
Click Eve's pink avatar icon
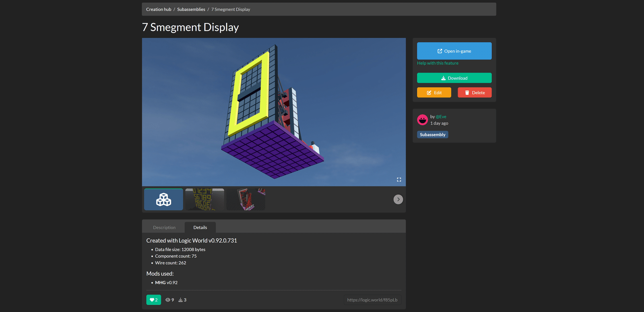(422, 120)
